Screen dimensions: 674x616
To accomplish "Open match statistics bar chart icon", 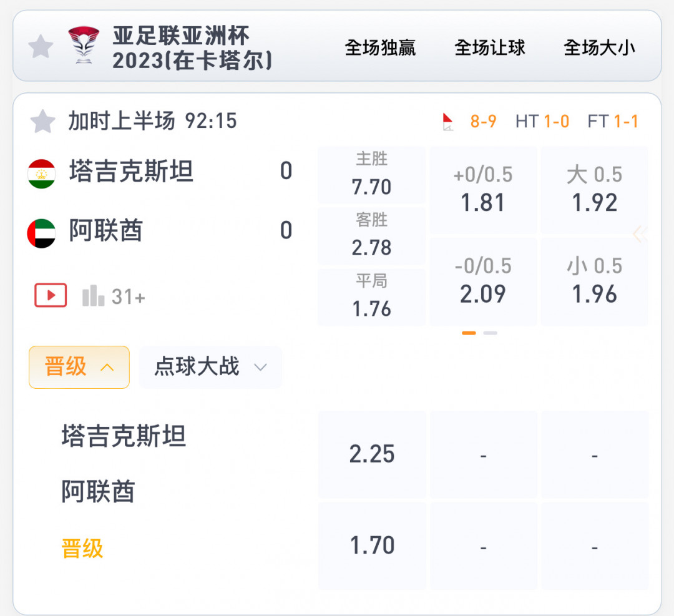I will point(93,296).
